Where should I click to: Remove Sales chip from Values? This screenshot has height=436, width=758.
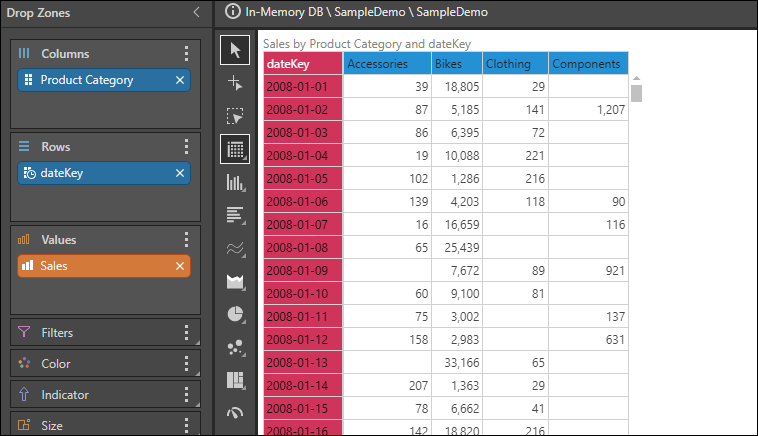(x=180, y=266)
